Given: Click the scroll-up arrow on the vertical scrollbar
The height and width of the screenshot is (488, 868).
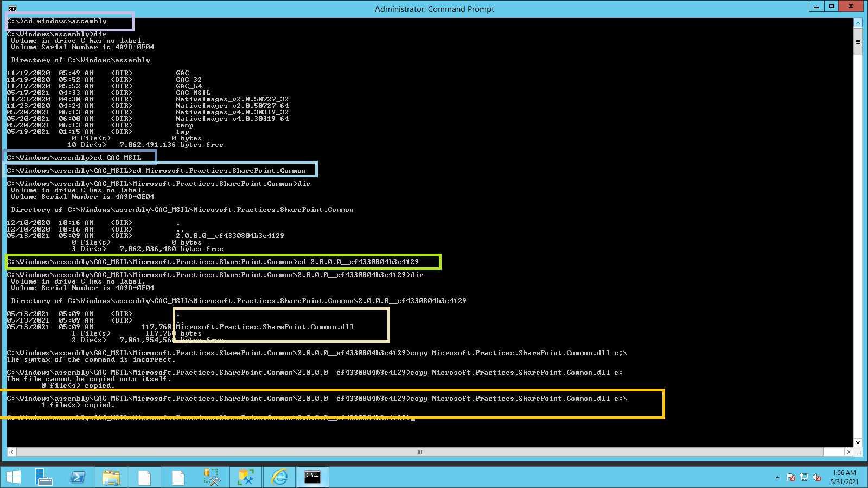Looking at the screenshot, I should (x=858, y=22).
